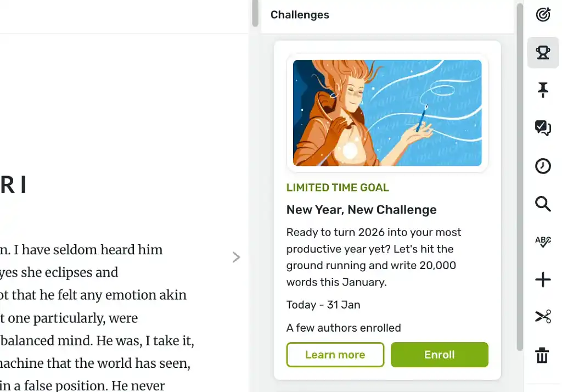Select the scissors split icon

[543, 317]
